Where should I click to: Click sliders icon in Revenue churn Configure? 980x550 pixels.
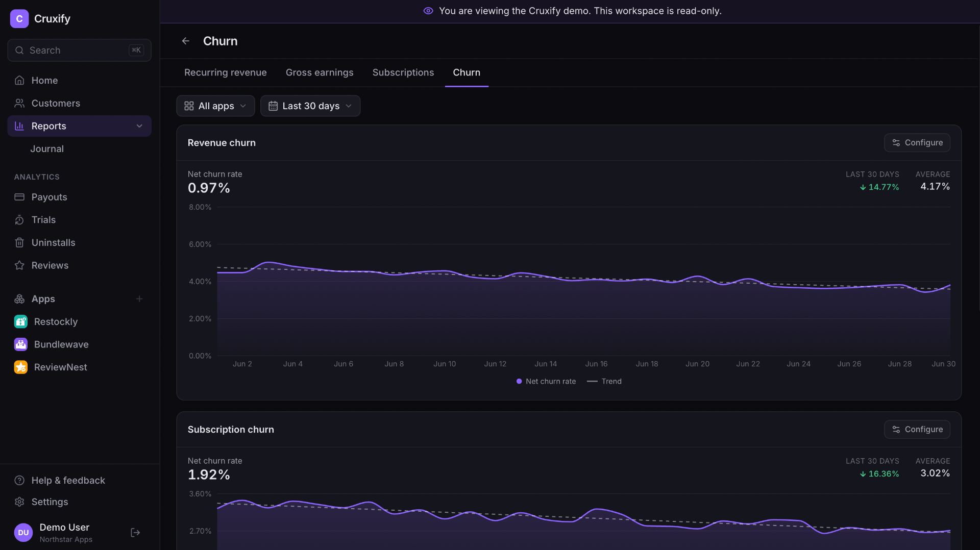pyautogui.click(x=896, y=143)
